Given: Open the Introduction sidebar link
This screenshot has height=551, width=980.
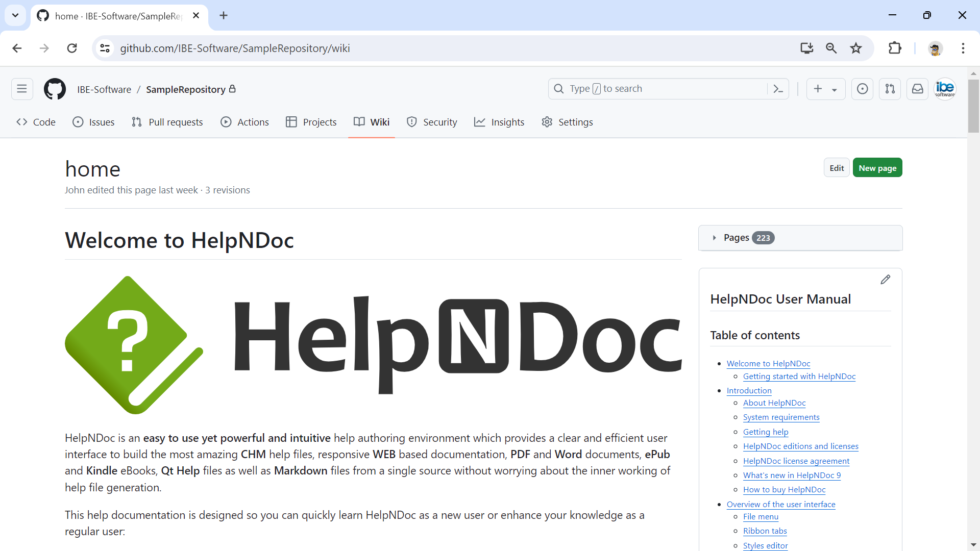Looking at the screenshot, I should click(749, 390).
